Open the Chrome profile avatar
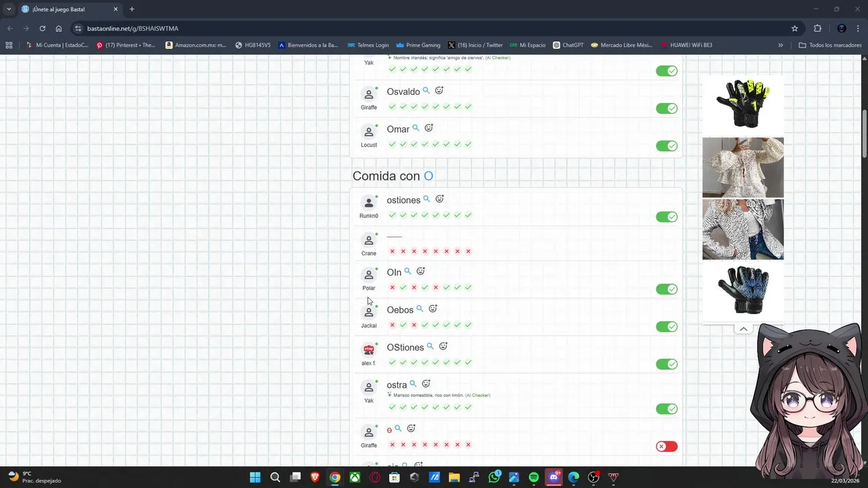This screenshot has height=488, width=868. pyautogui.click(x=842, y=28)
